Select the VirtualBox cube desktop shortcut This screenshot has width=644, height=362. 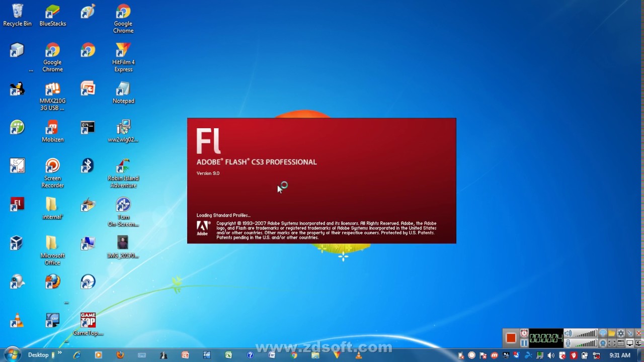pyautogui.click(x=17, y=243)
